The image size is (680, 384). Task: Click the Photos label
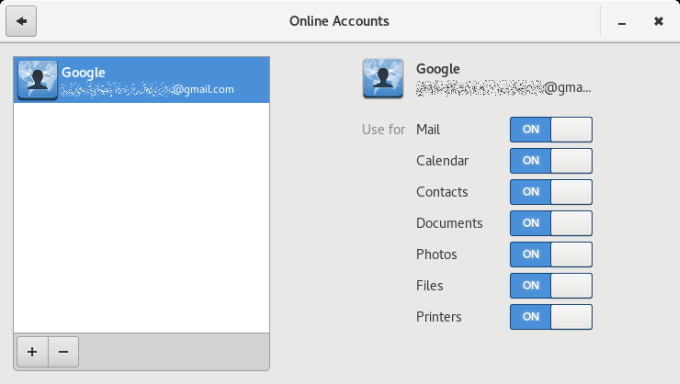point(436,254)
